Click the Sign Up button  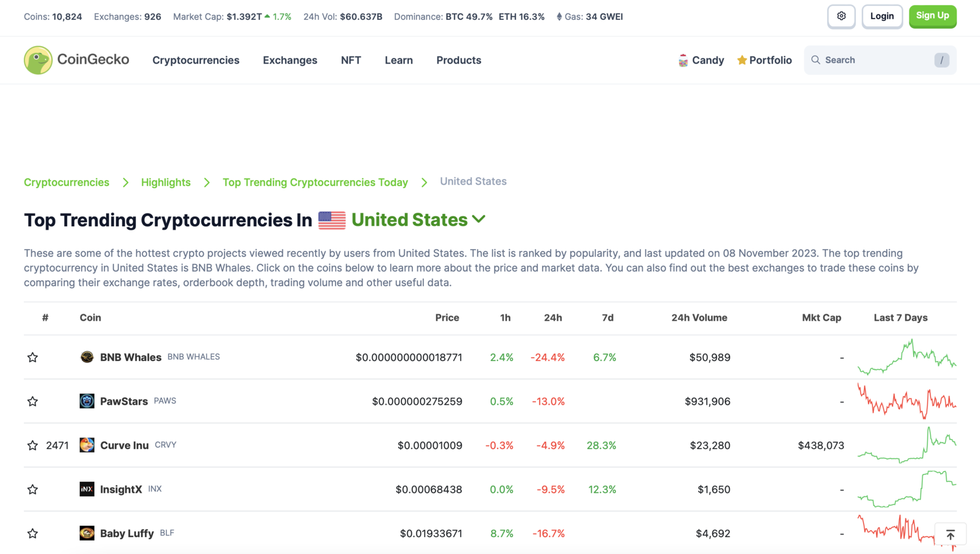coord(932,16)
